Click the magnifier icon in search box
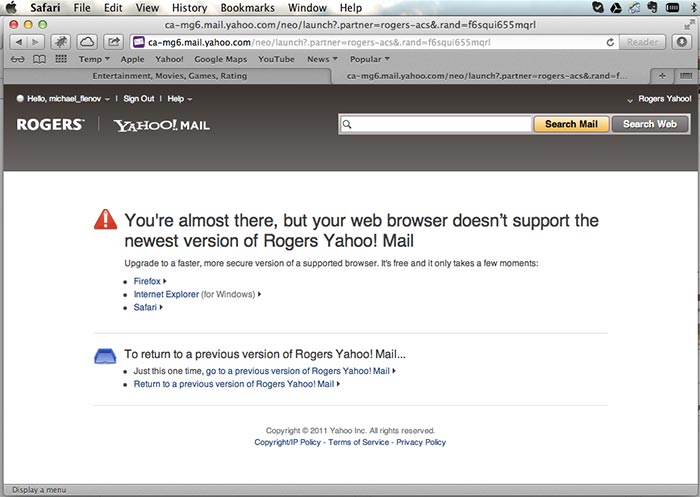Viewport: 700px width, 497px height. click(347, 124)
